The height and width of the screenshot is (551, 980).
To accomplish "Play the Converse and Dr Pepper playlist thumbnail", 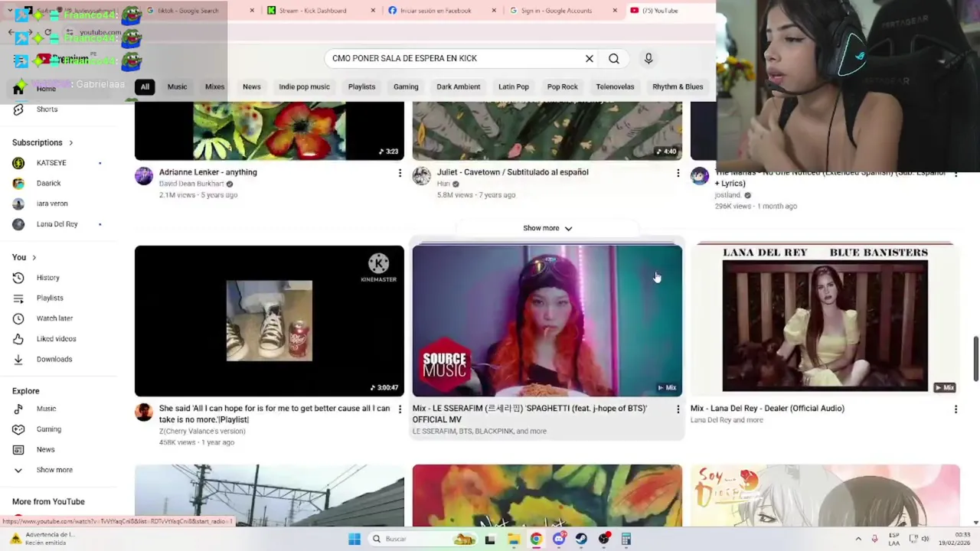I will click(269, 321).
